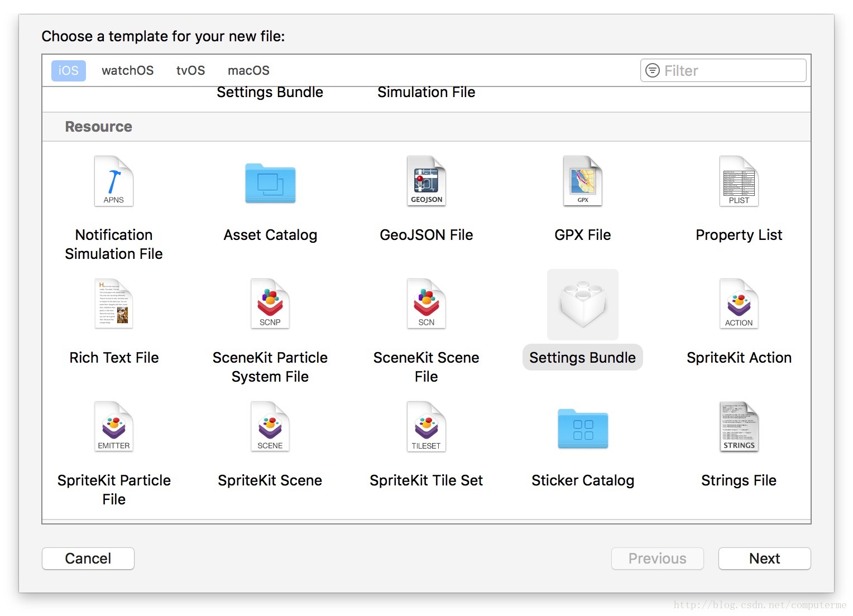Switch to the macOS platform tab

(x=248, y=71)
